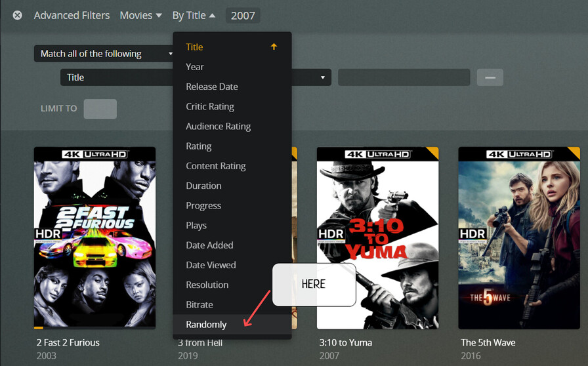Choose Randomly sort option
Viewport: 588px width, 366px height.
click(232, 325)
